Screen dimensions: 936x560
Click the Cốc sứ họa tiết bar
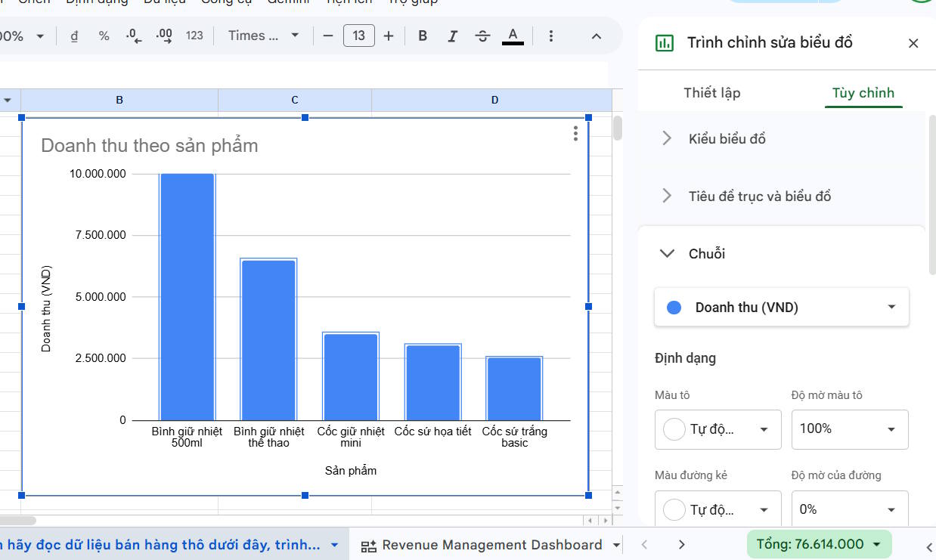[432, 382]
